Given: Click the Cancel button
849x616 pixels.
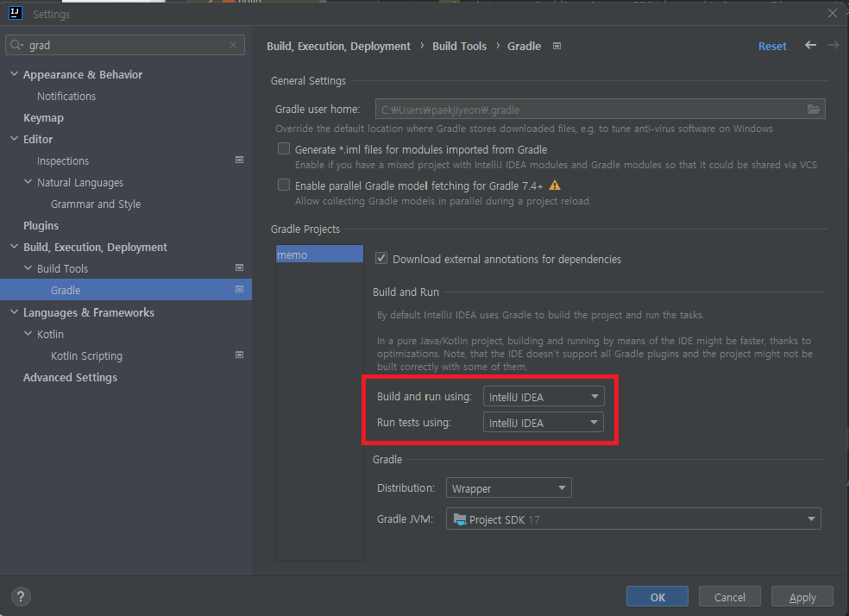Looking at the screenshot, I should tap(729, 596).
